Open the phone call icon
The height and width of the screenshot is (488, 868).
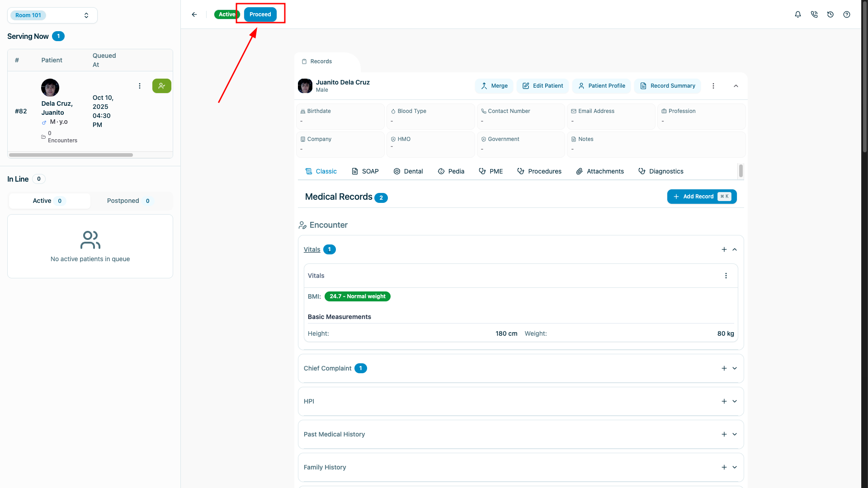pyautogui.click(x=814, y=14)
